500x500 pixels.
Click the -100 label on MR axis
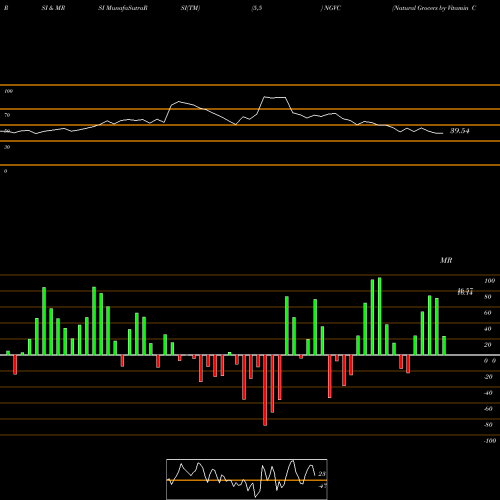490,441
